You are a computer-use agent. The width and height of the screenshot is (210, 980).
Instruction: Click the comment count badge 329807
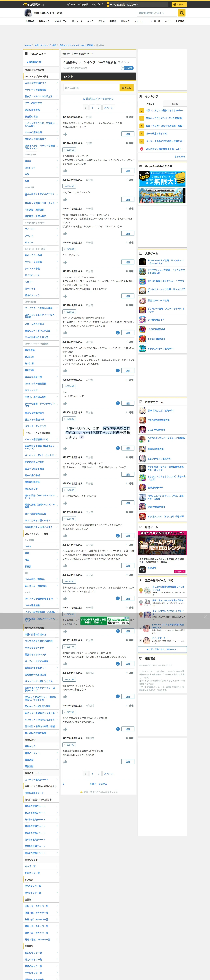click(x=127, y=68)
